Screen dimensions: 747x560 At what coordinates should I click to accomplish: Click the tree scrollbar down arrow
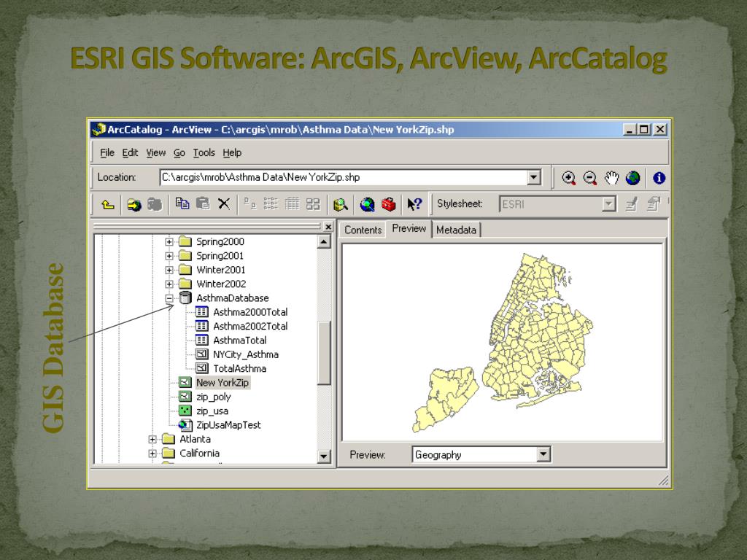coord(324,456)
